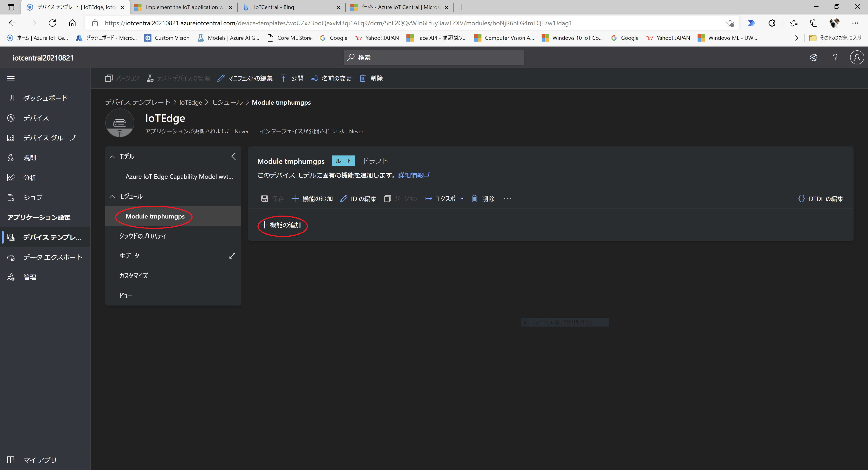Click the 公開 publish arrow icon
Image resolution: width=868 pixels, height=470 pixels.
(x=283, y=78)
